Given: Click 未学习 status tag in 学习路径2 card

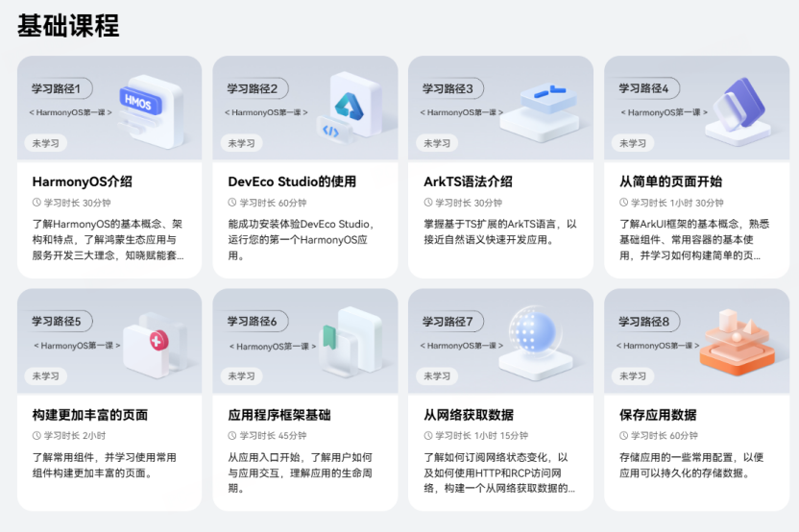Looking at the screenshot, I should coord(242,143).
